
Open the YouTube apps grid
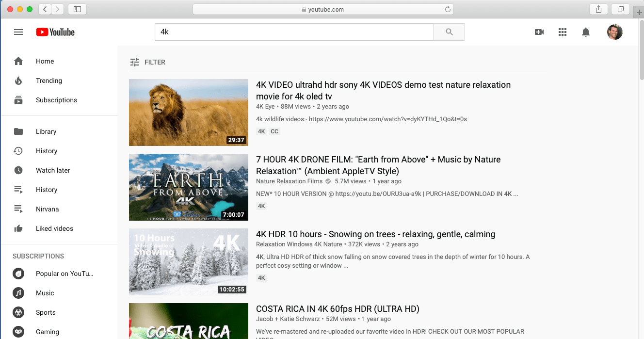point(563,32)
